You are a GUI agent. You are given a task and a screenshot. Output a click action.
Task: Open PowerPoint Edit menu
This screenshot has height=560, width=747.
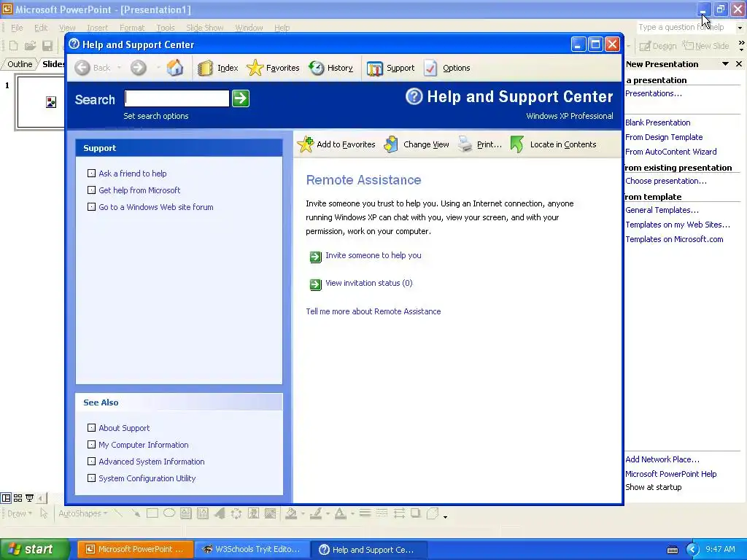point(41,28)
